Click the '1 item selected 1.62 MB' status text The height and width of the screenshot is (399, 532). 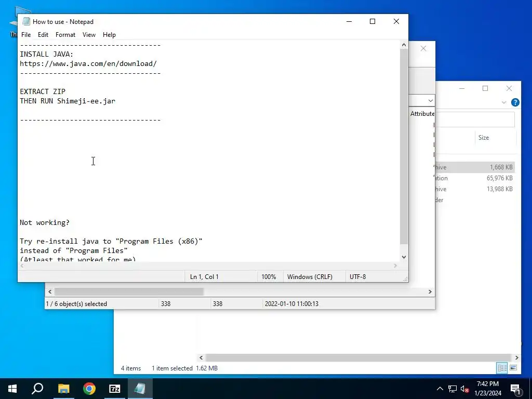click(184, 368)
